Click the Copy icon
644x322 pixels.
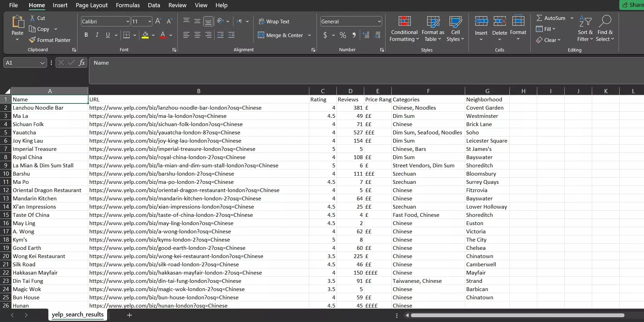tap(32, 29)
